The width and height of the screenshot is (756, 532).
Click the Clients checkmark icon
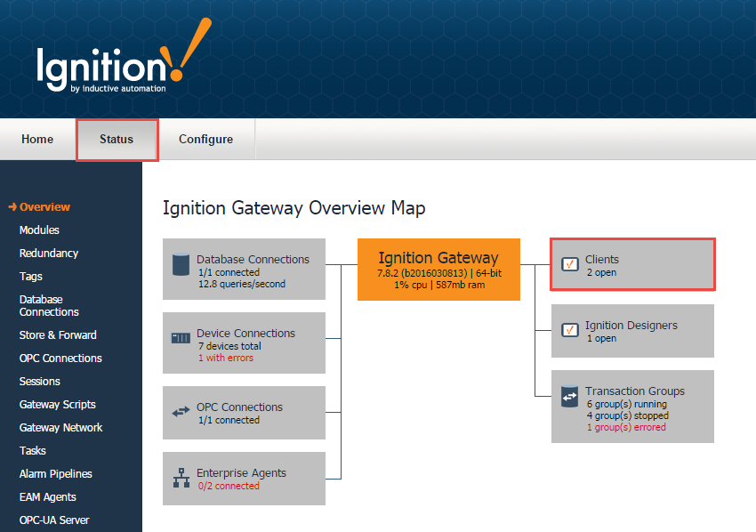pyautogui.click(x=570, y=264)
